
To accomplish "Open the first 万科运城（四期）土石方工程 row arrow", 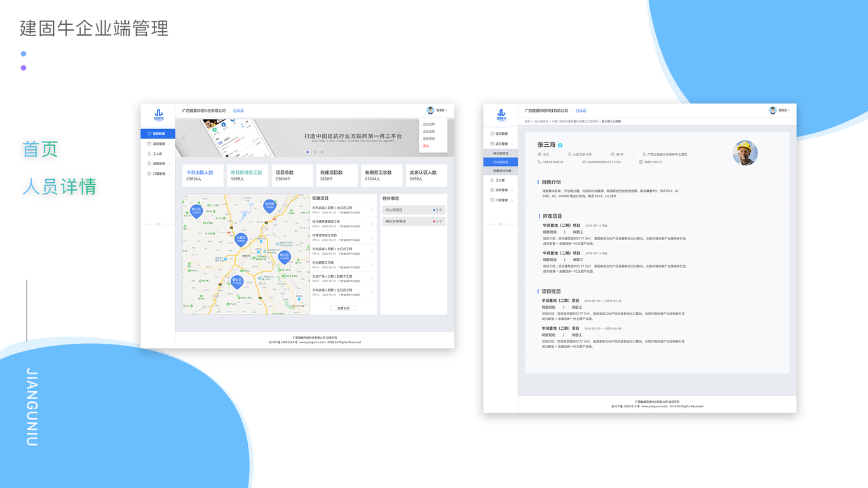I will pos(372,210).
